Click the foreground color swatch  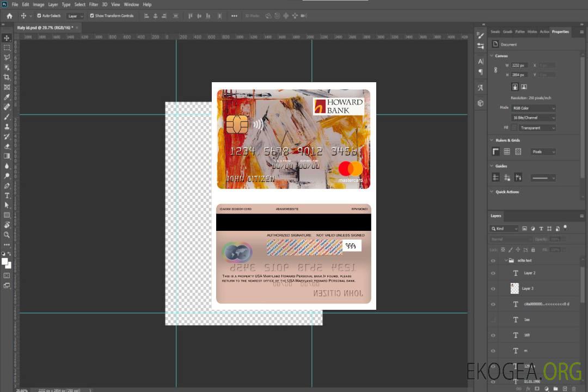[5, 261]
